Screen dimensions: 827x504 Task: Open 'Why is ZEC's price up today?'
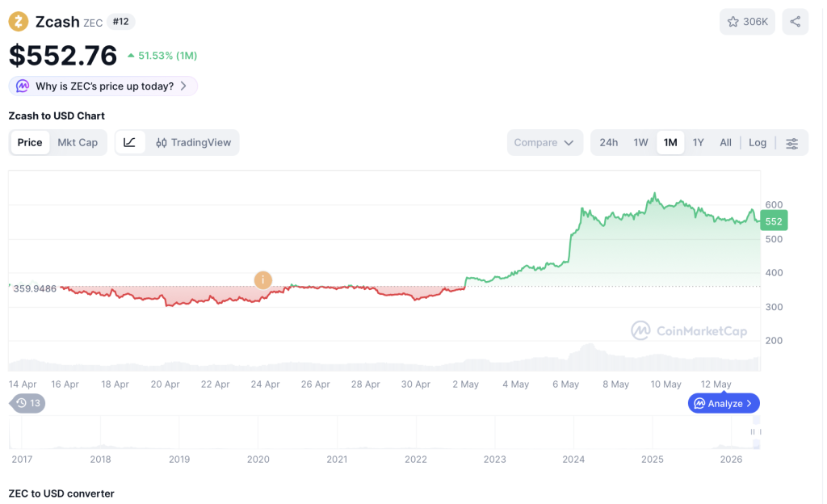[x=103, y=86]
